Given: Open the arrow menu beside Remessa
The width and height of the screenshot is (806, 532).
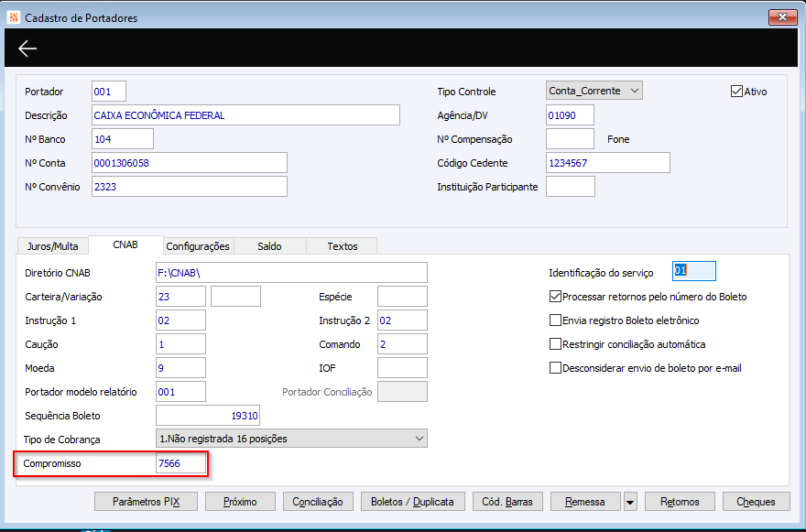Looking at the screenshot, I should 630,502.
